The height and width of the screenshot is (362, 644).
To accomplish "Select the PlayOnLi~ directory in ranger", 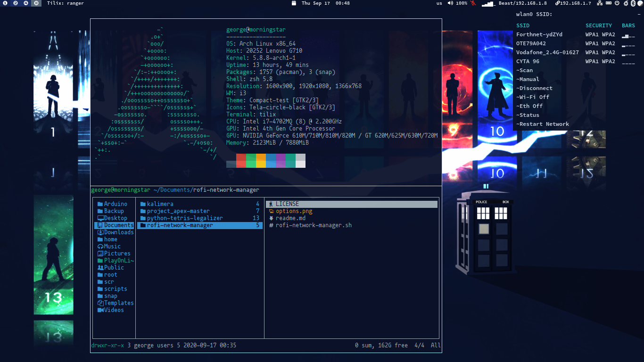I will tap(115, 261).
